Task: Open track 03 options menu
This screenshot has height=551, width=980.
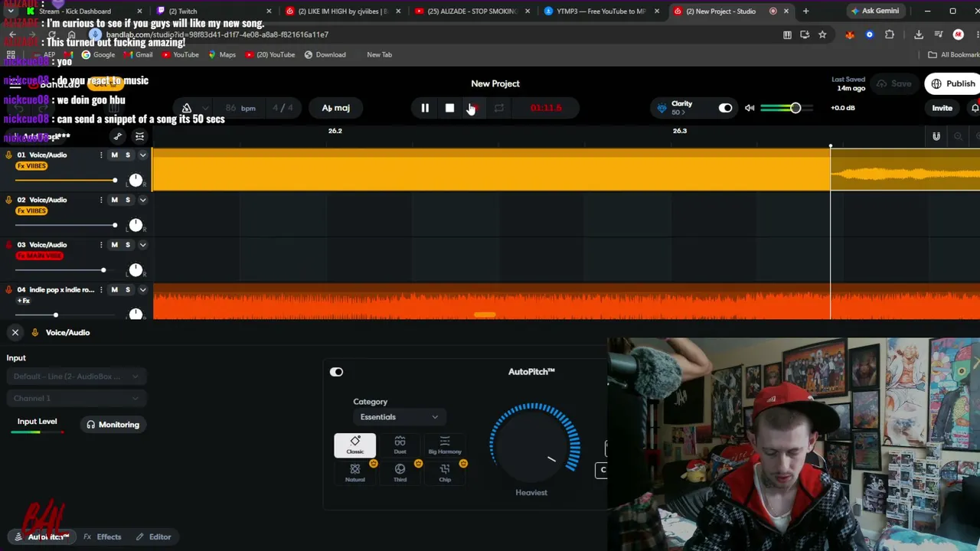Action: coord(100,245)
